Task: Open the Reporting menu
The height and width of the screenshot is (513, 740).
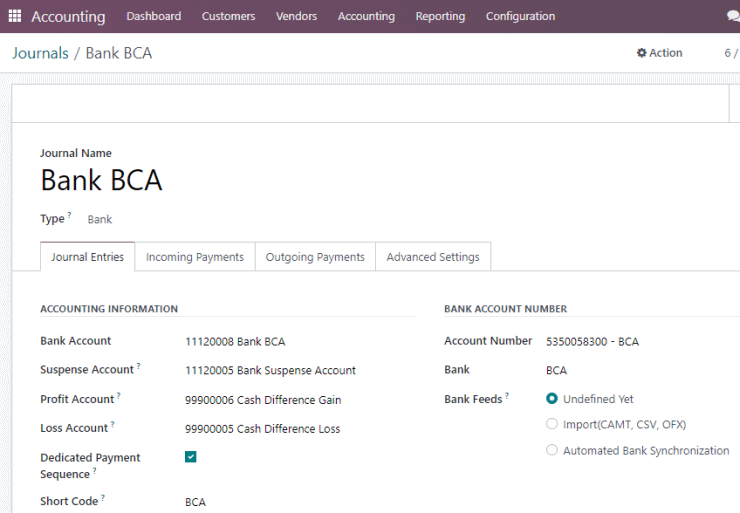Action: coord(440,16)
